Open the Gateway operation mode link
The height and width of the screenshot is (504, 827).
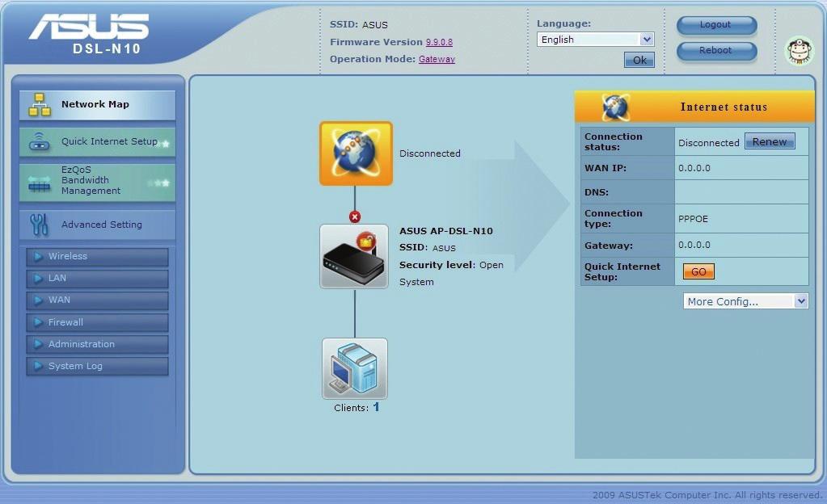click(x=437, y=59)
